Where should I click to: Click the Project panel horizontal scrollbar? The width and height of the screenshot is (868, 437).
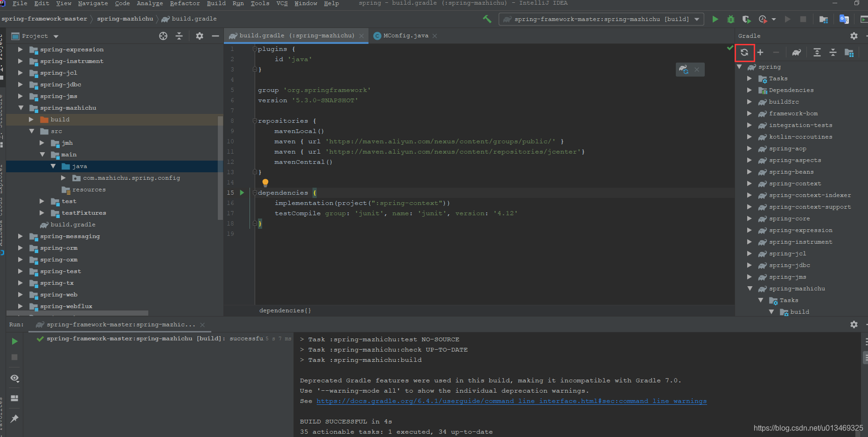point(78,313)
